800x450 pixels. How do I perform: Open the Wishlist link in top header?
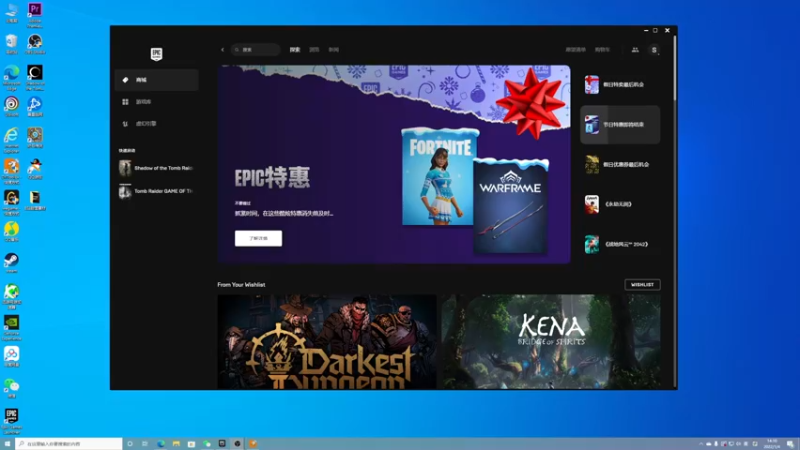pyautogui.click(x=576, y=50)
